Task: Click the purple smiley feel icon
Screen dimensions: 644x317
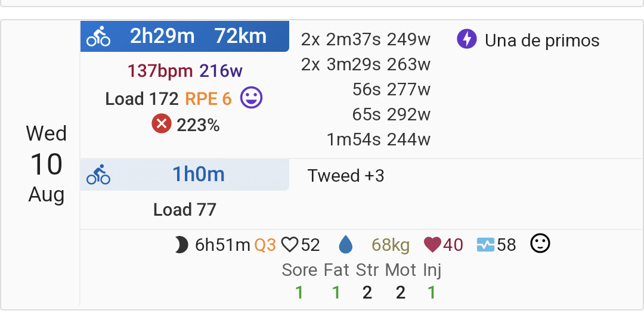Action: 251,98
